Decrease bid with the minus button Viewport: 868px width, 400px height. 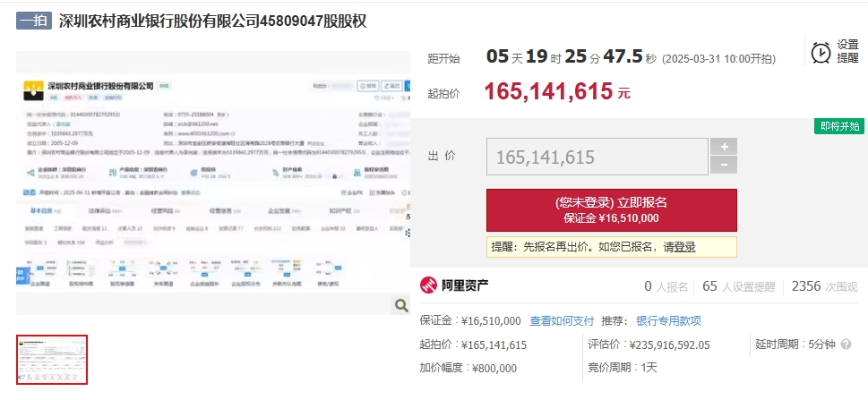pyautogui.click(x=724, y=165)
